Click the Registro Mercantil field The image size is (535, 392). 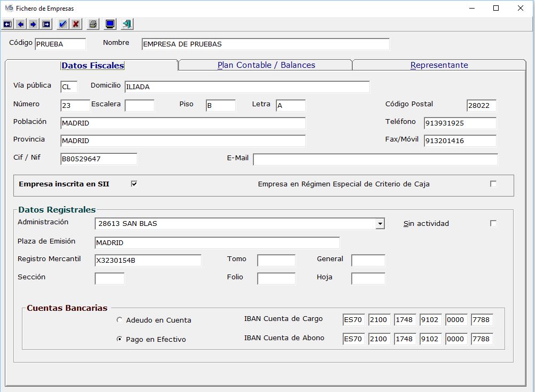click(x=148, y=261)
